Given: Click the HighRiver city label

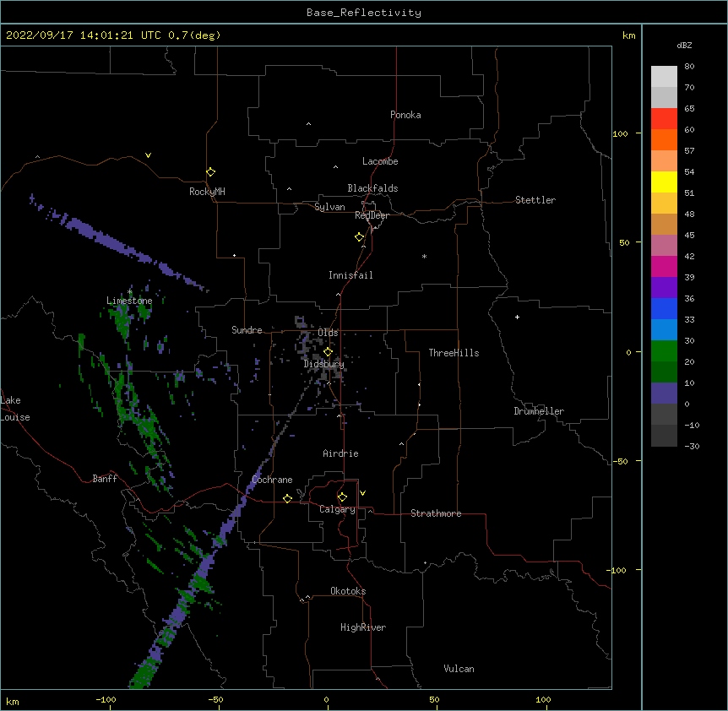Looking at the screenshot, I should pos(363,627).
